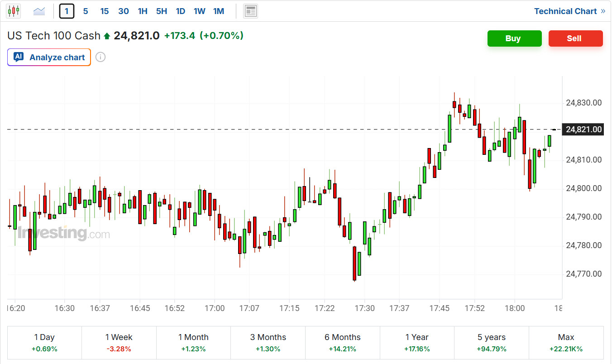Show the Max performance range
This screenshot has width=612, height=364.
coord(566,343)
